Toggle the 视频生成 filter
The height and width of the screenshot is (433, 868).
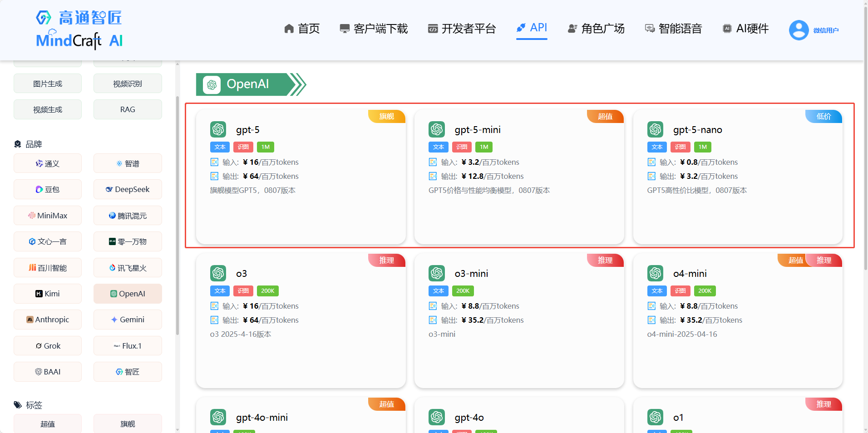pyautogui.click(x=48, y=109)
